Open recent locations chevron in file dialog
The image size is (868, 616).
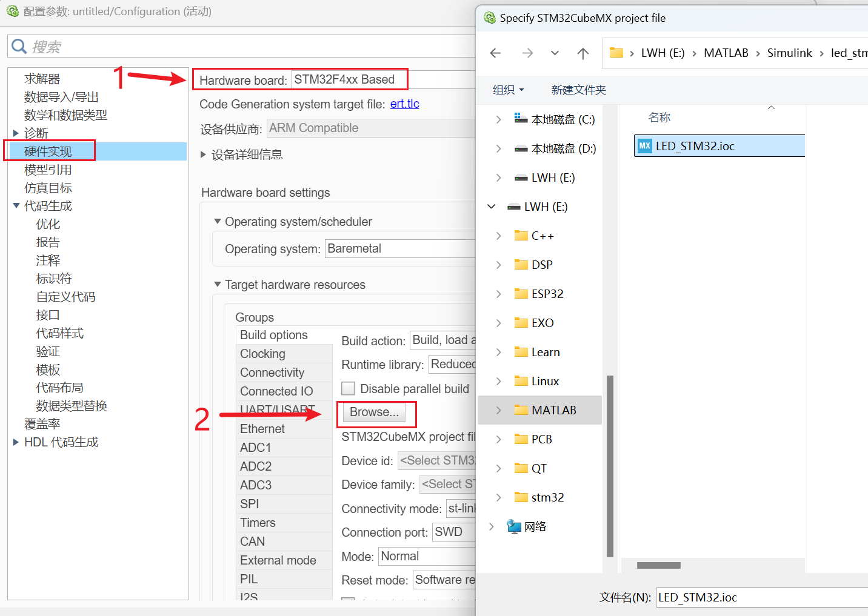[x=555, y=53]
